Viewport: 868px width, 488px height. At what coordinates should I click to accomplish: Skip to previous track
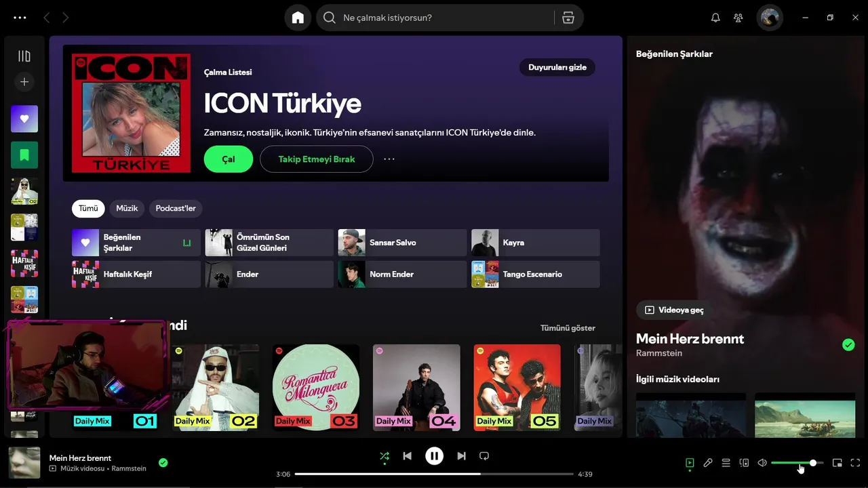[407, 456]
